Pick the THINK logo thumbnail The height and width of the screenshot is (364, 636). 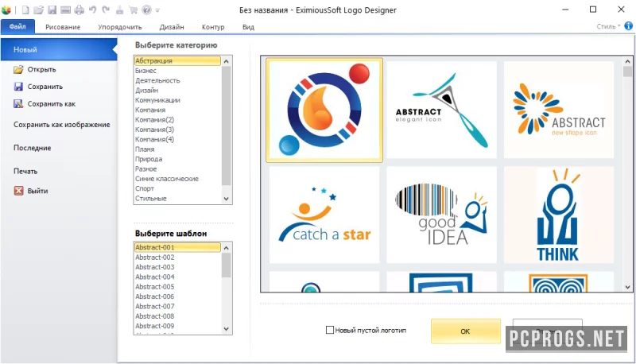(559, 215)
